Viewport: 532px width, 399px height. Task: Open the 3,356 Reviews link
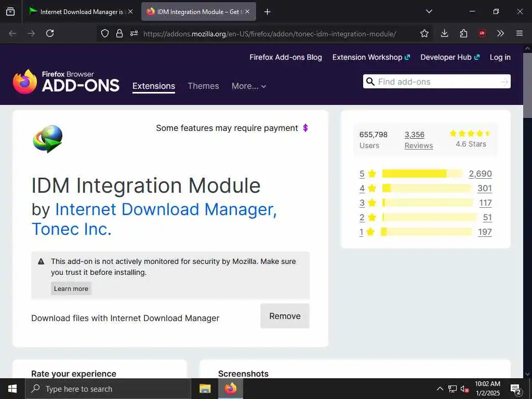pos(419,140)
